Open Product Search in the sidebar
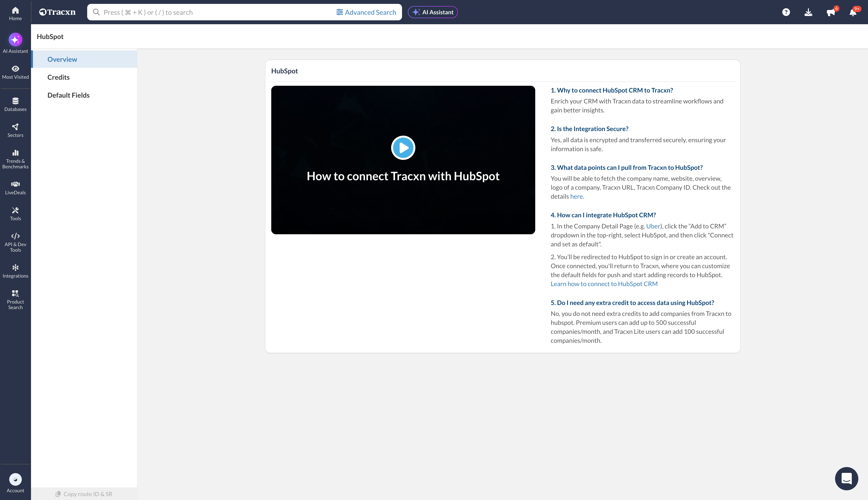 [x=15, y=300]
